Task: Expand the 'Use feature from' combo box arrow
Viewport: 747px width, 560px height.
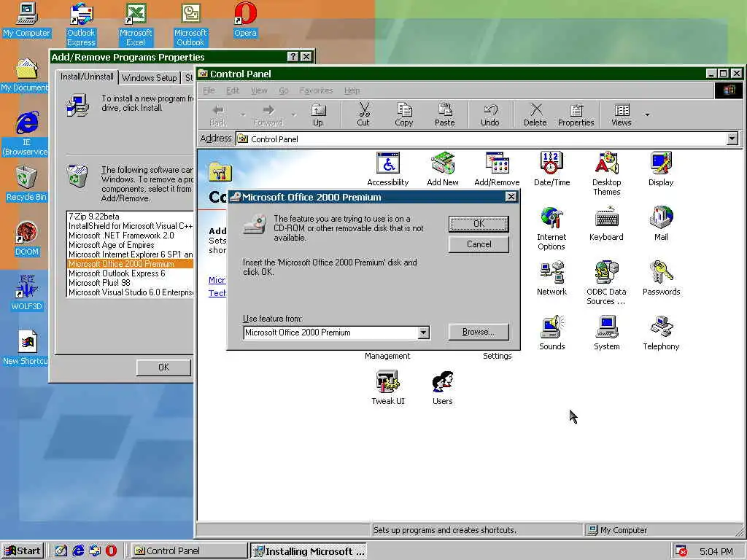Action: point(424,332)
